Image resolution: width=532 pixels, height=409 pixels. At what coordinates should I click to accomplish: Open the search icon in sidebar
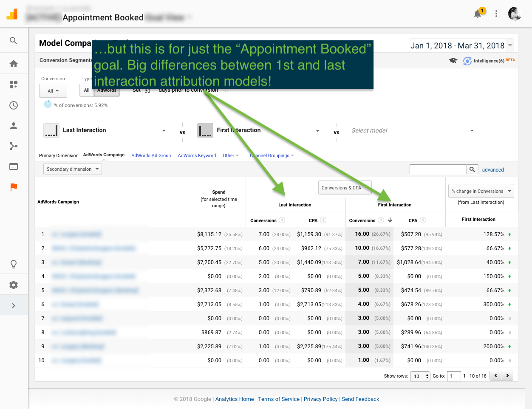[x=14, y=41]
